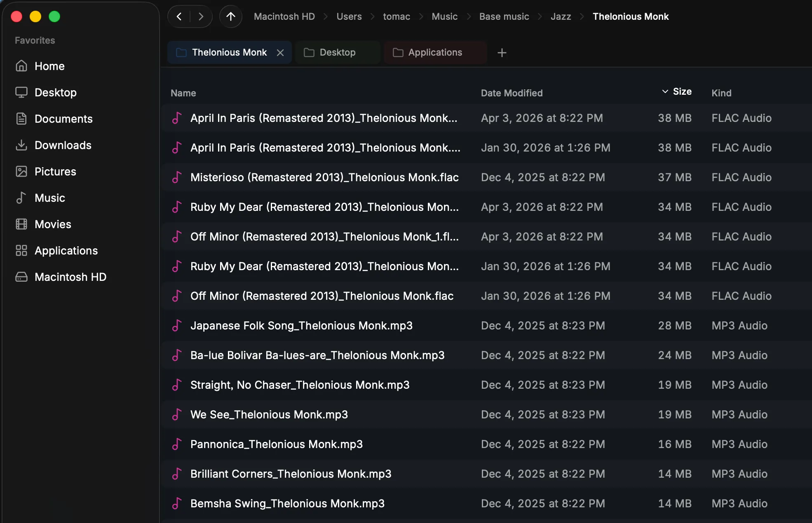Select Off Minor Thelonious Monk_1 file
812x523 pixels.
click(x=486, y=236)
